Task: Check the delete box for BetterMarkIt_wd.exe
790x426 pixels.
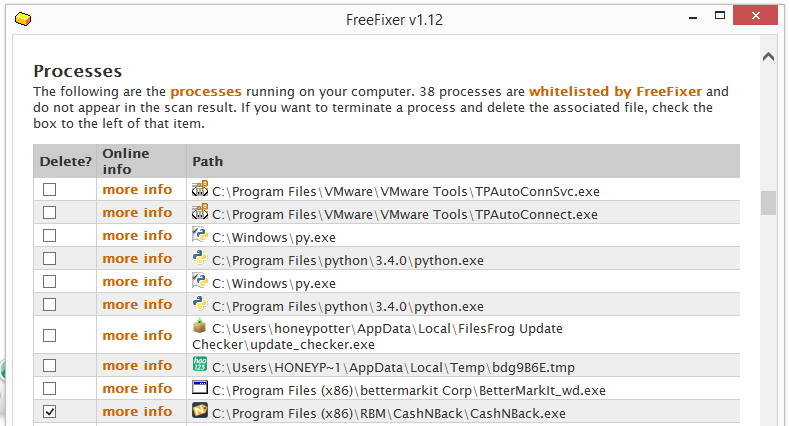Action: tap(49, 389)
